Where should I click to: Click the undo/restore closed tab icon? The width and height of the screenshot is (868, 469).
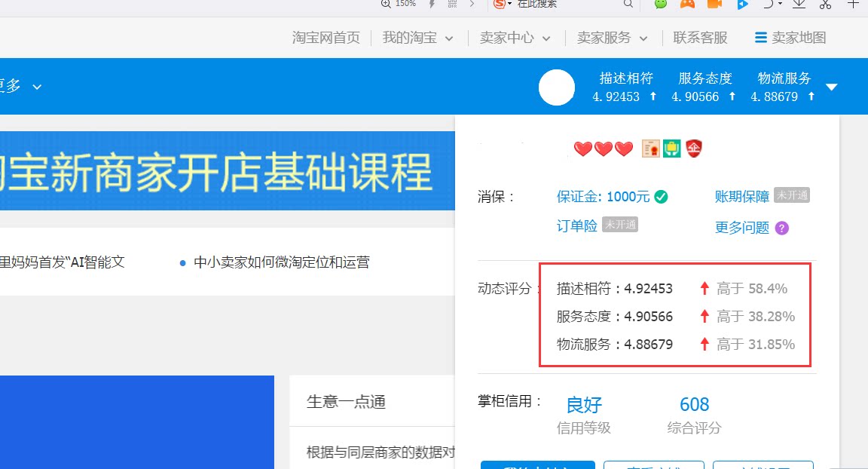click(769, 4)
